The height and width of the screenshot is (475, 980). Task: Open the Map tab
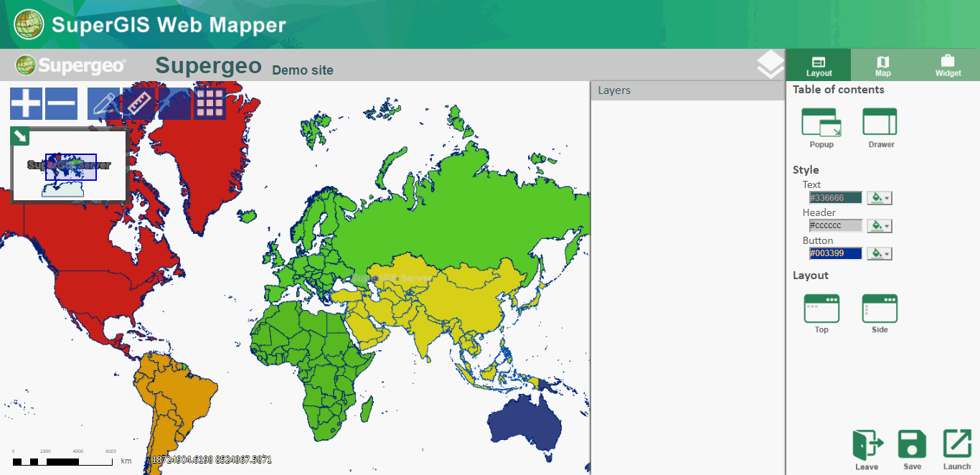883,65
